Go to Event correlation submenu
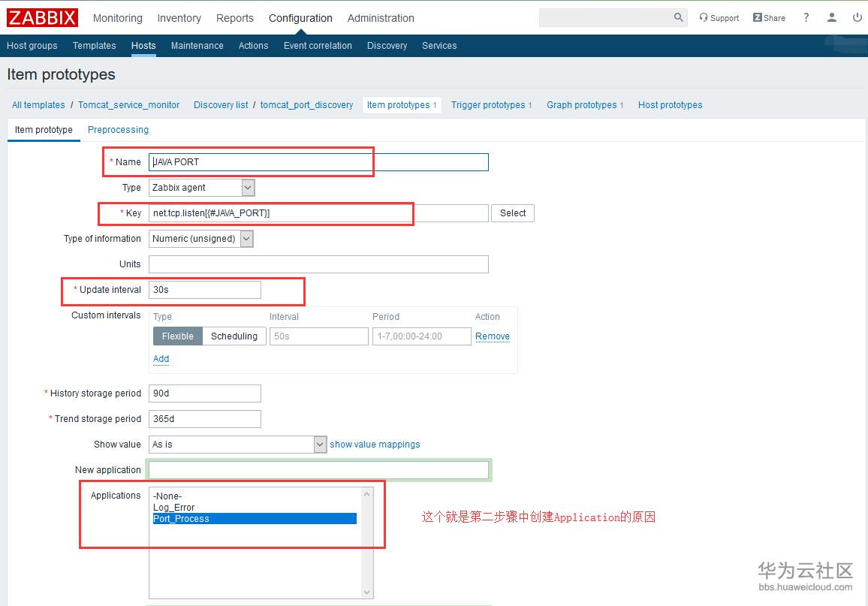 [318, 45]
